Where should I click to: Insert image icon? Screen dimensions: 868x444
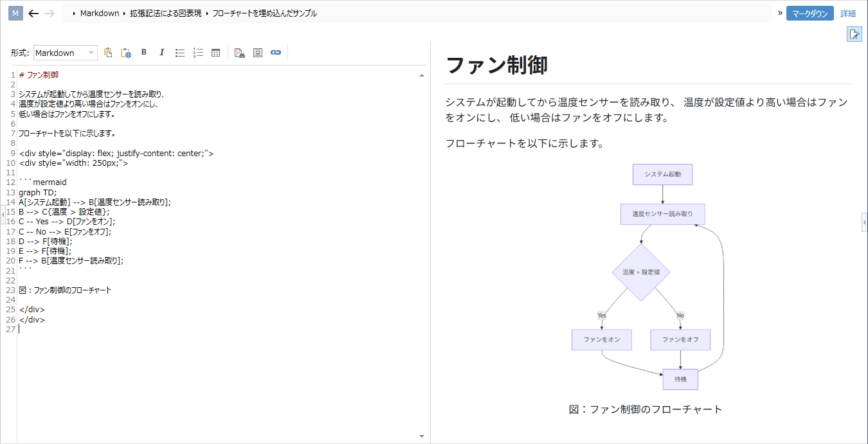click(x=258, y=53)
